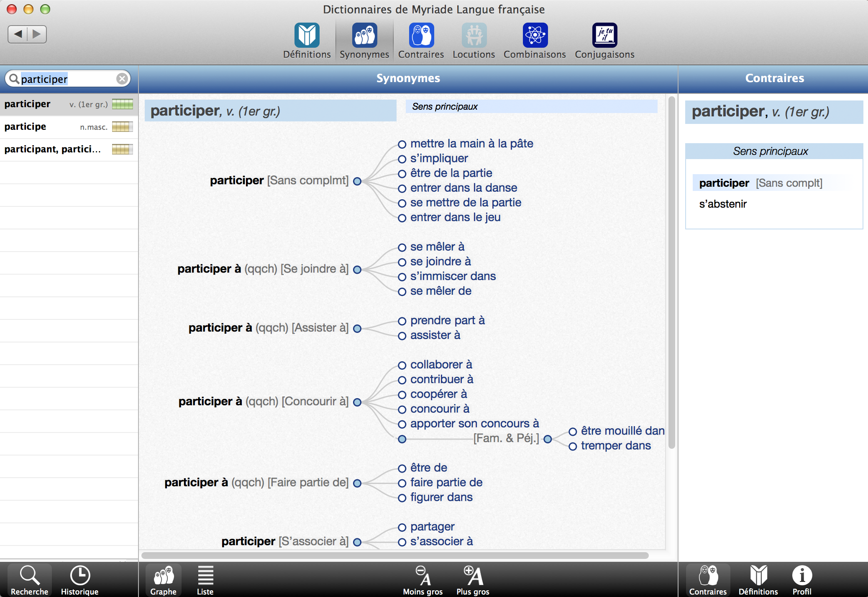Click synonym "concourir à"

pos(440,409)
